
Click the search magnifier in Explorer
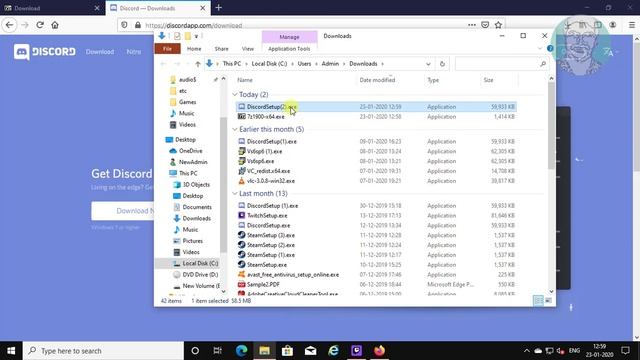542,64
